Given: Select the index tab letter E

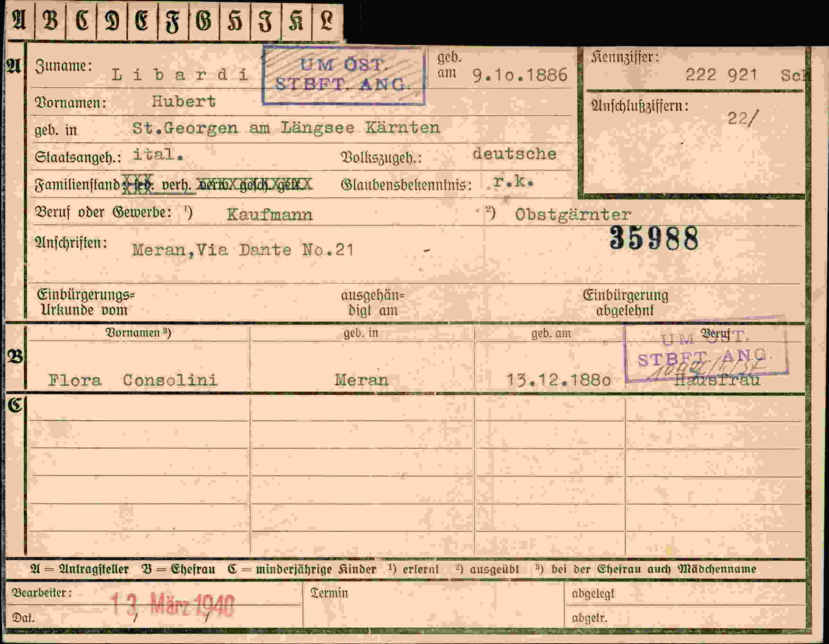Looking at the screenshot, I should (x=142, y=21).
